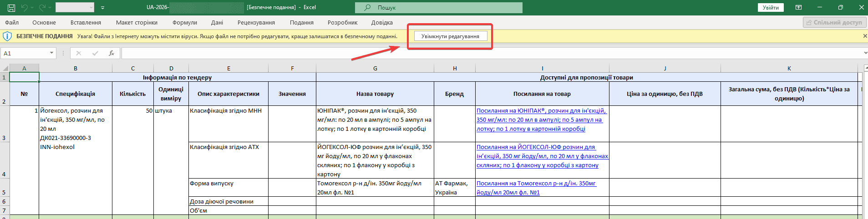Open the Файл menu
The height and width of the screenshot is (219, 868).
(12, 22)
